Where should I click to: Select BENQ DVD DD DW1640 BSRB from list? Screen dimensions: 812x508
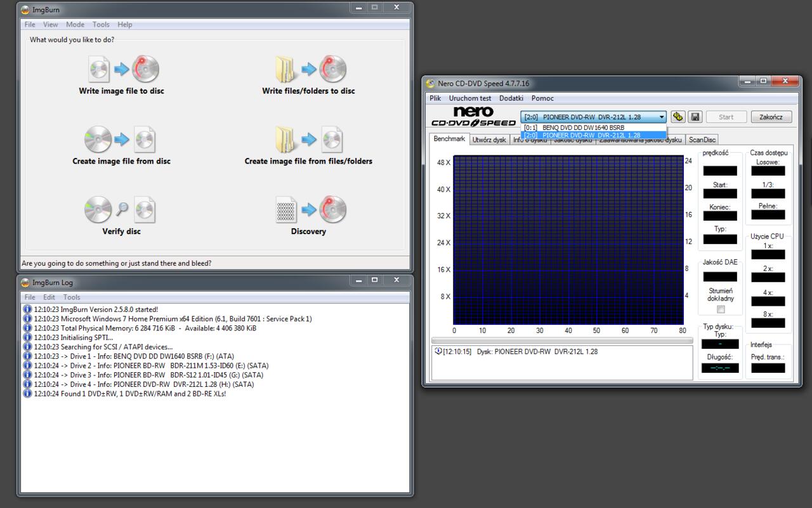pos(594,127)
